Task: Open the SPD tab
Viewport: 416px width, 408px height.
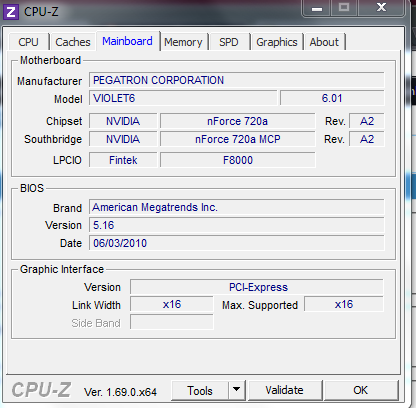Action: click(229, 42)
